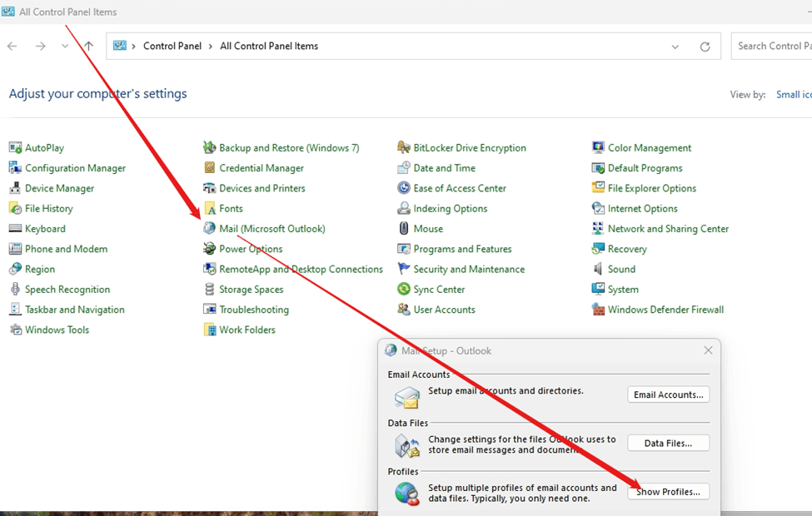
Task: Open the Network and Sharing Center icon
Action: pyautogui.click(x=598, y=229)
